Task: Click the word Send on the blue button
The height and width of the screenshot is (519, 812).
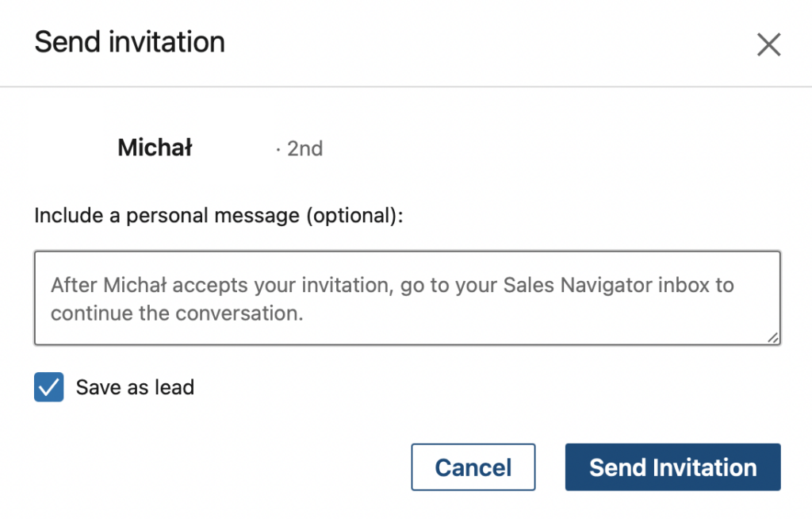Action: coord(617,467)
